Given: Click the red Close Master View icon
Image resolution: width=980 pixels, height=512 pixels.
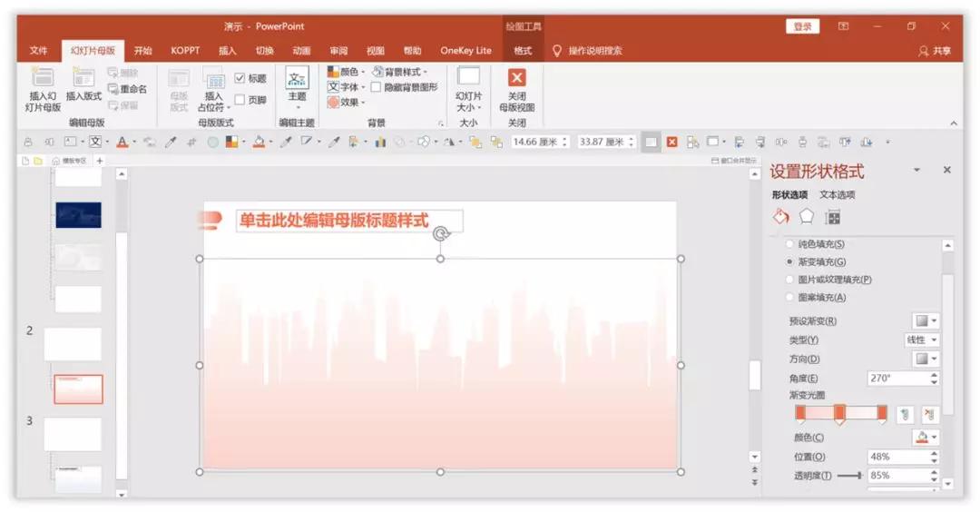Looking at the screenshot, I should [516, 77].
